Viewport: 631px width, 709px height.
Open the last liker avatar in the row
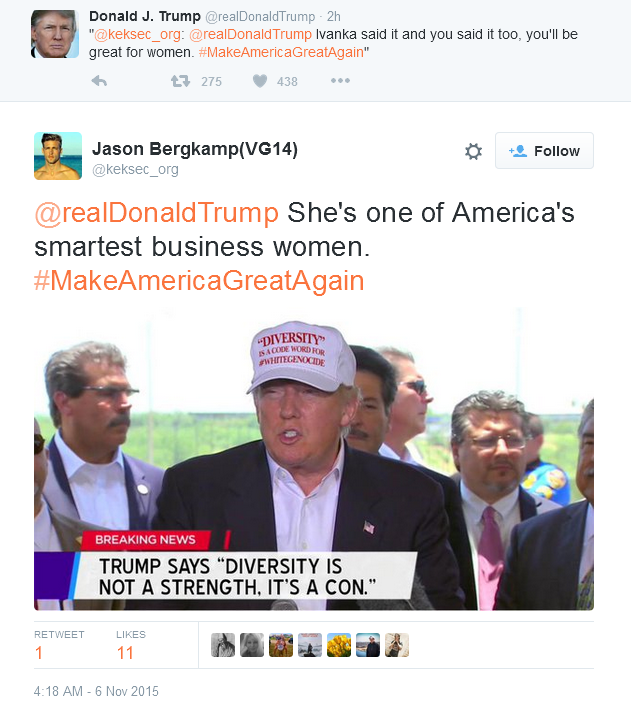pos(397,645)
